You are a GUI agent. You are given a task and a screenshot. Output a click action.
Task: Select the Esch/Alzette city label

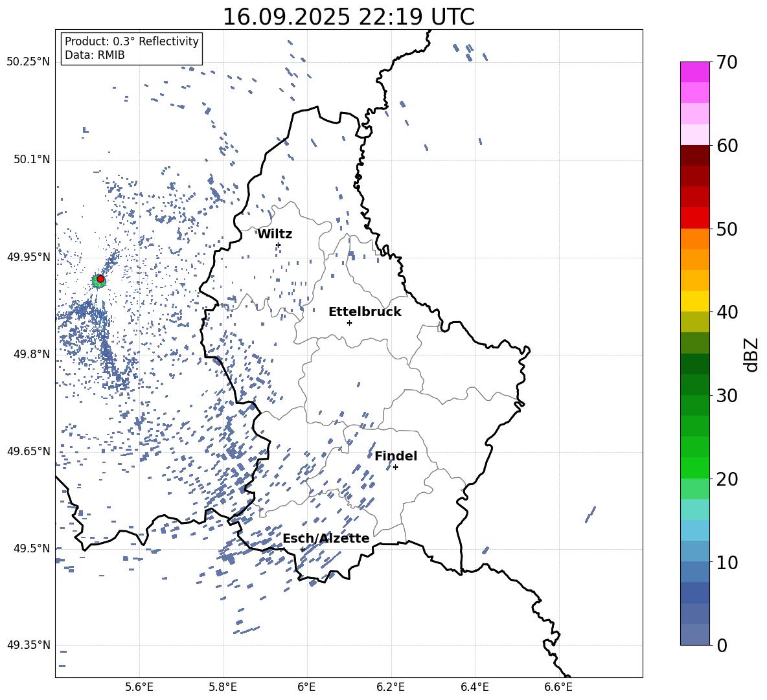326,538
